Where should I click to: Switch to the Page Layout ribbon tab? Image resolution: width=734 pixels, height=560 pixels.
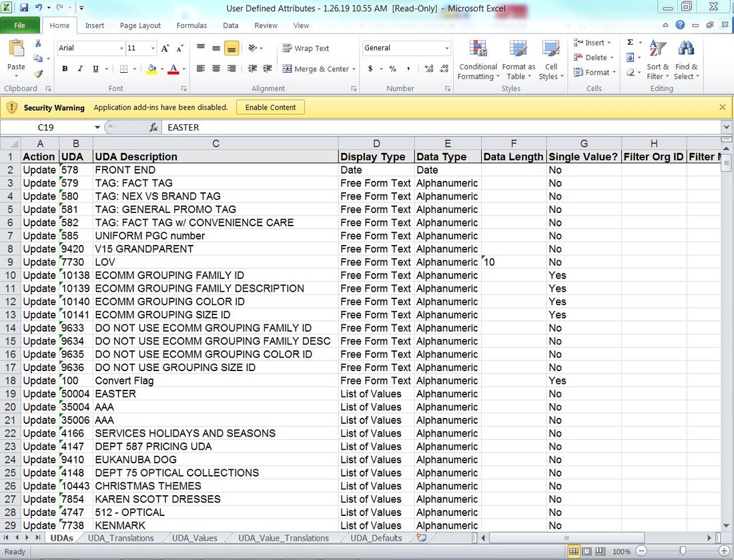140,25
